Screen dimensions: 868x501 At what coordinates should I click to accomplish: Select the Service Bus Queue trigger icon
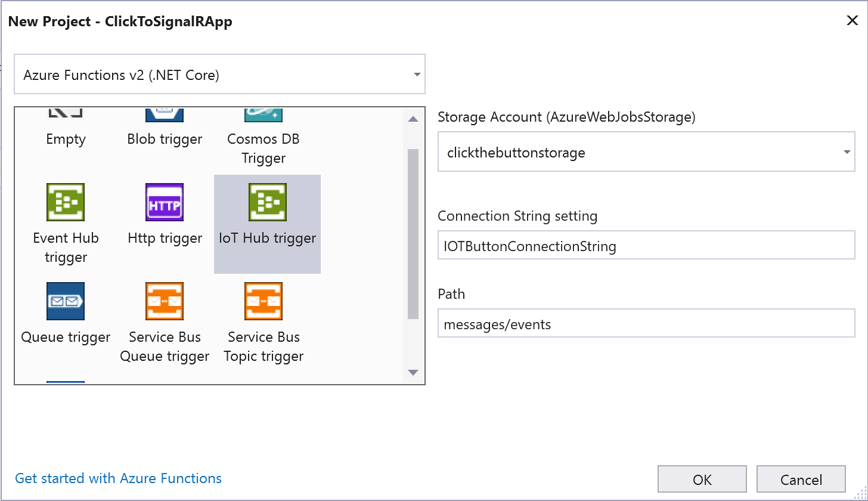[x=165, y=301]
